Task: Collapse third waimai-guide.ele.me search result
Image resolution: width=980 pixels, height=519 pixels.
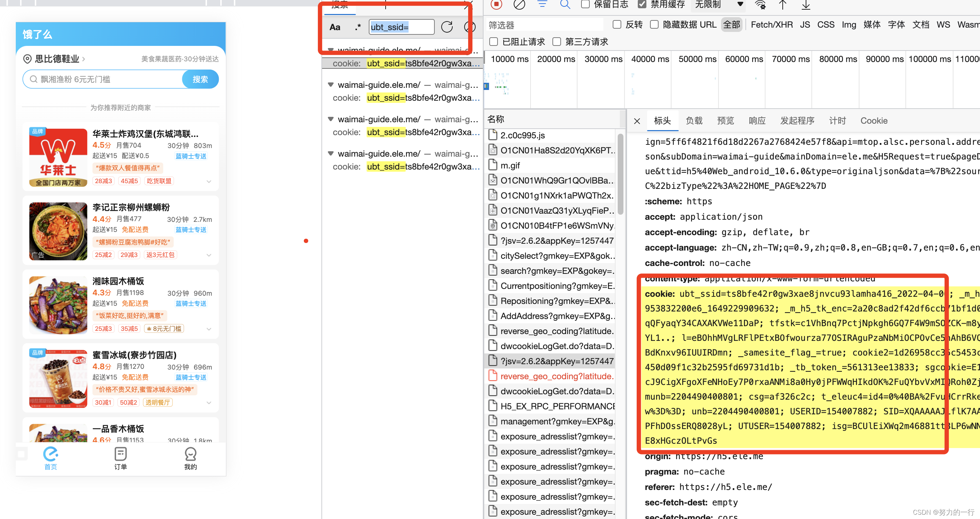Action: 331,119
